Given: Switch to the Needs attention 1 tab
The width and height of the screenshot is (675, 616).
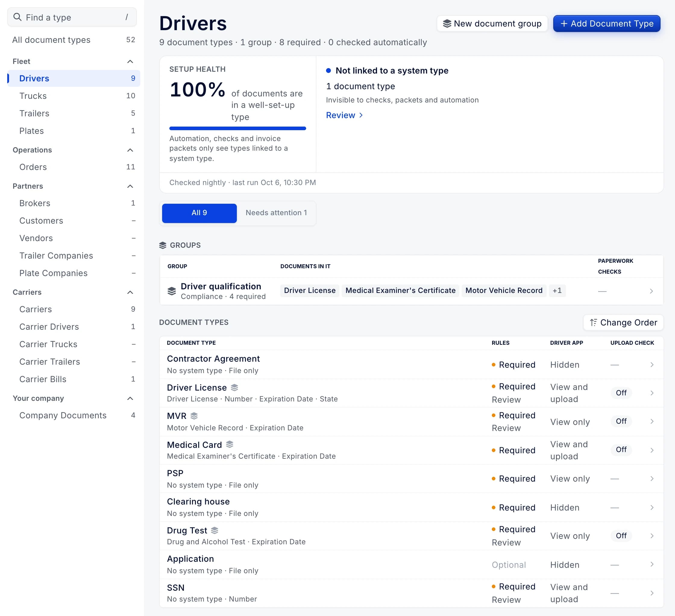Looking at the screenshot, I should click(x=276, y=213).
